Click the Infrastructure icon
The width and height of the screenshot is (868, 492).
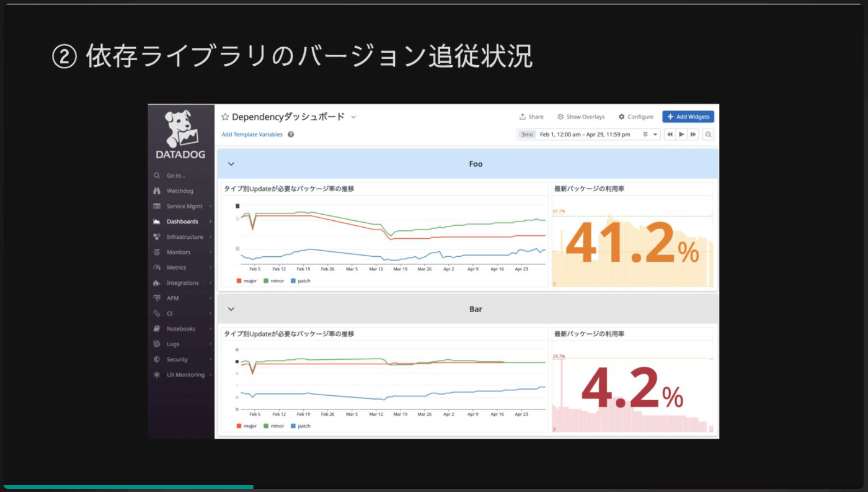[x=157, y=237]
